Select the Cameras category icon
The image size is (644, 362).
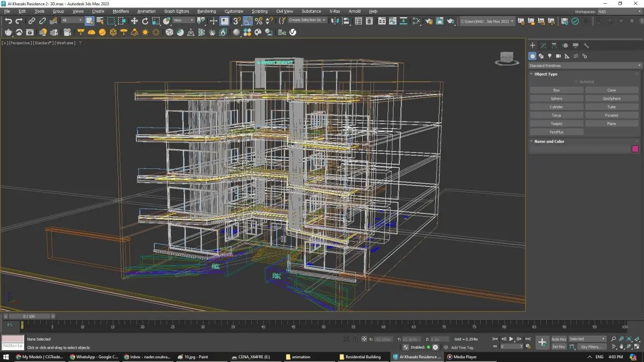[558, 56]
